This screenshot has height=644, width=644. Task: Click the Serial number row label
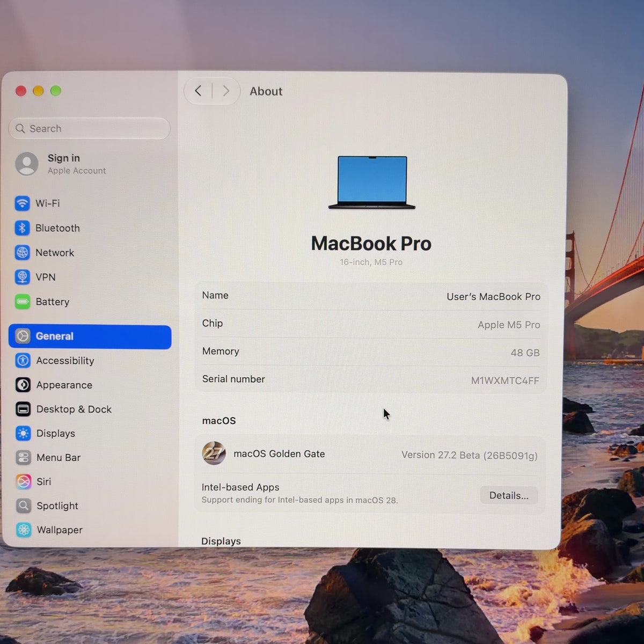(x=233, y=379)
